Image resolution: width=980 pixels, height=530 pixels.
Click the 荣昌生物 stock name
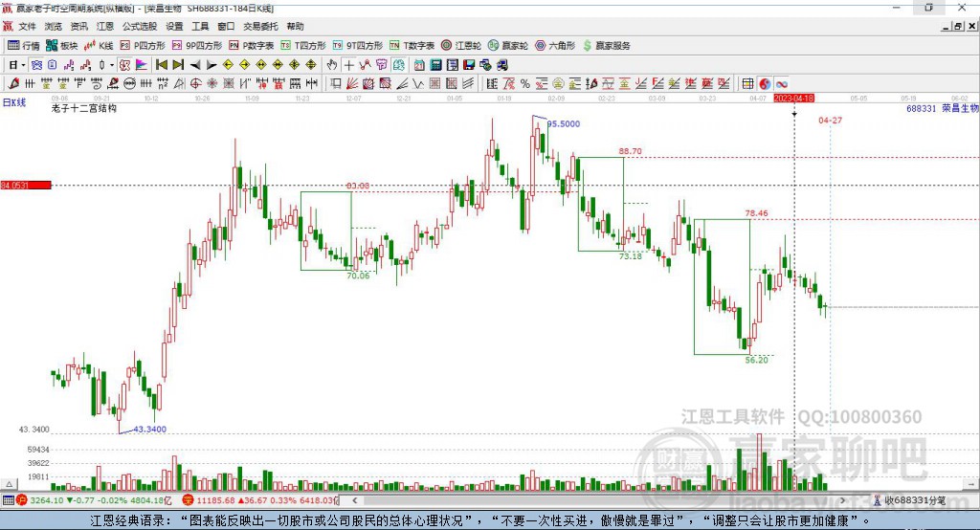click(x=960, y=109)
